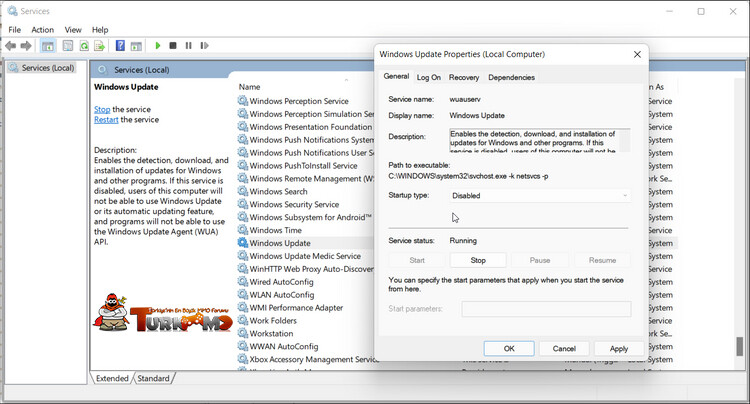750x404 pixels.
Task: Click the Properties toolbar icon
Action: 68,46
